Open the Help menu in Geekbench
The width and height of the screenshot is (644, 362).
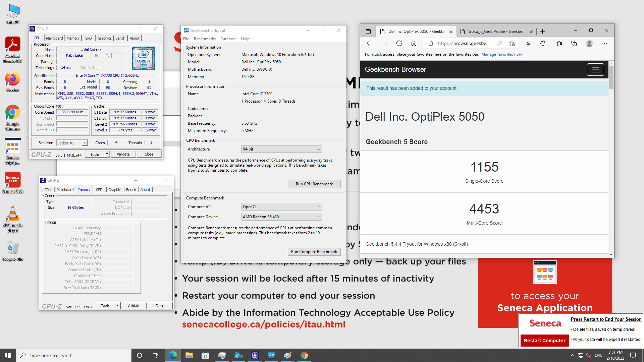(x=245, y=39)
